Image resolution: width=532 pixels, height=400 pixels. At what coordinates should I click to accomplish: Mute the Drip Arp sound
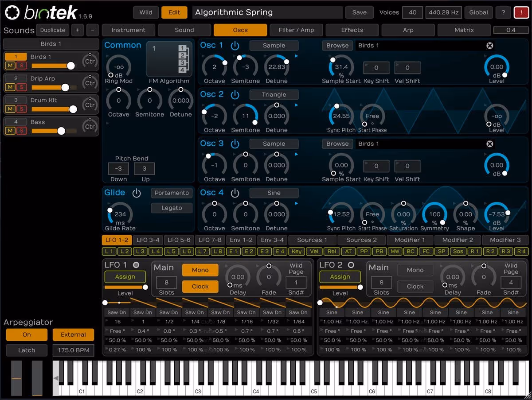tap(10, 87)
